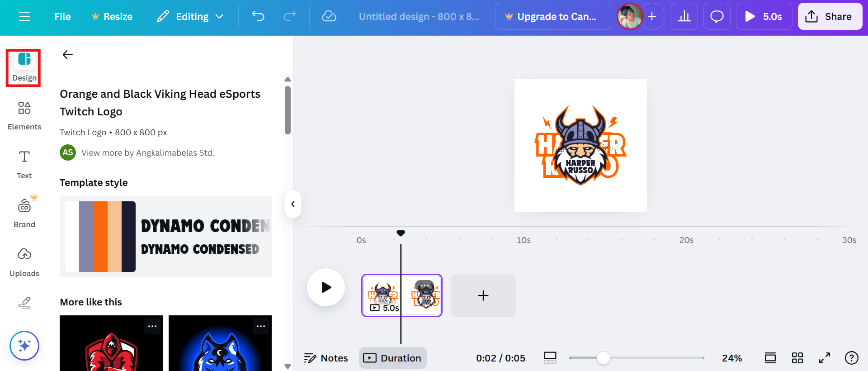The width and height of the screenshot is (868, 371).
Task: Select the orange color swatch
Action: [100, 237]
